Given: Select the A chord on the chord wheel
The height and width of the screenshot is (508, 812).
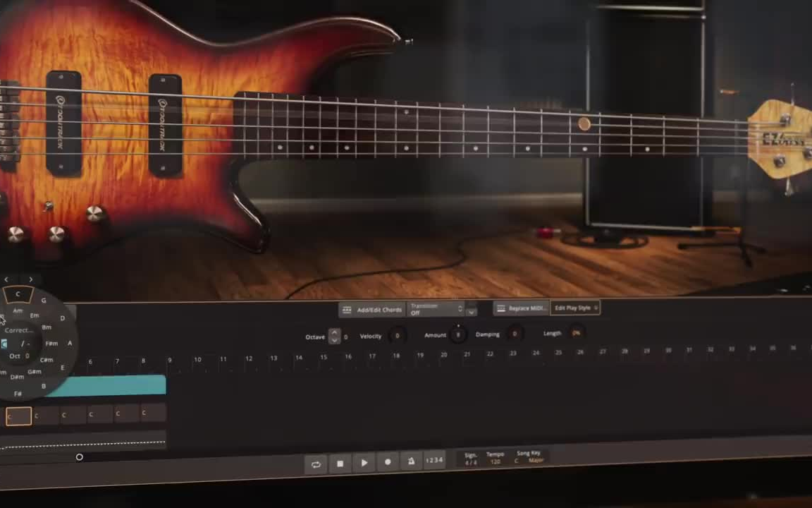Looking at the screenshot, I should click(x=69, y=343).
